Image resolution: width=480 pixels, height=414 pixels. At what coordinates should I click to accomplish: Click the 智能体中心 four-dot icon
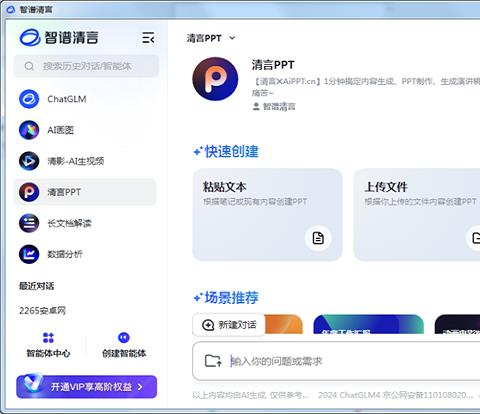click(48, 338)
